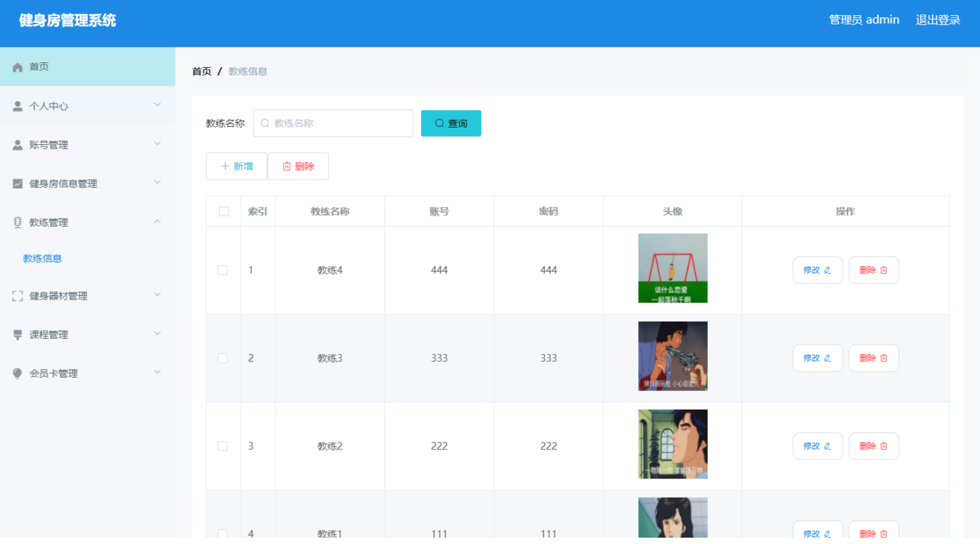The width and height of the screenshot is (980, 544).
Task: Toggle the select-all checkbox in the table header
Action: tap(224, 211)
